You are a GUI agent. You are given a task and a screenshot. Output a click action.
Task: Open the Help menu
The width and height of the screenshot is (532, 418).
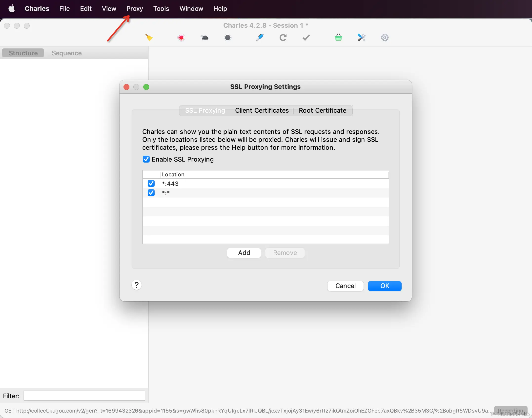coord(220,9)
